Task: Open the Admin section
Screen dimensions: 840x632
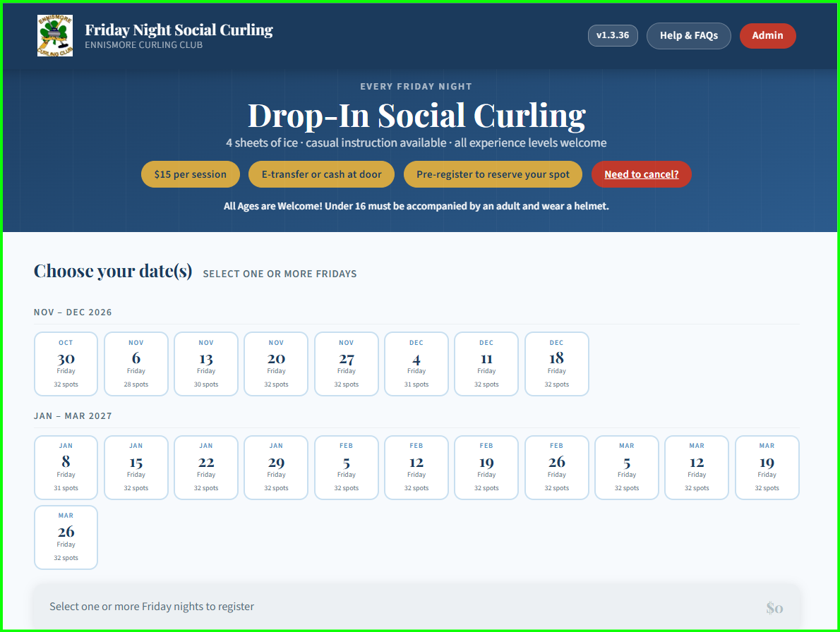Action: coord(767,36)
